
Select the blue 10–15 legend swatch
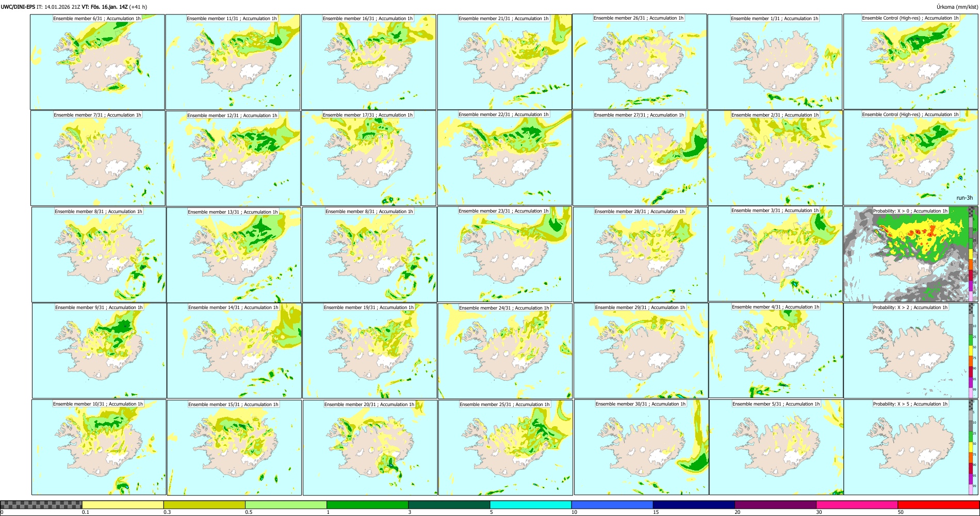[612, 505]
